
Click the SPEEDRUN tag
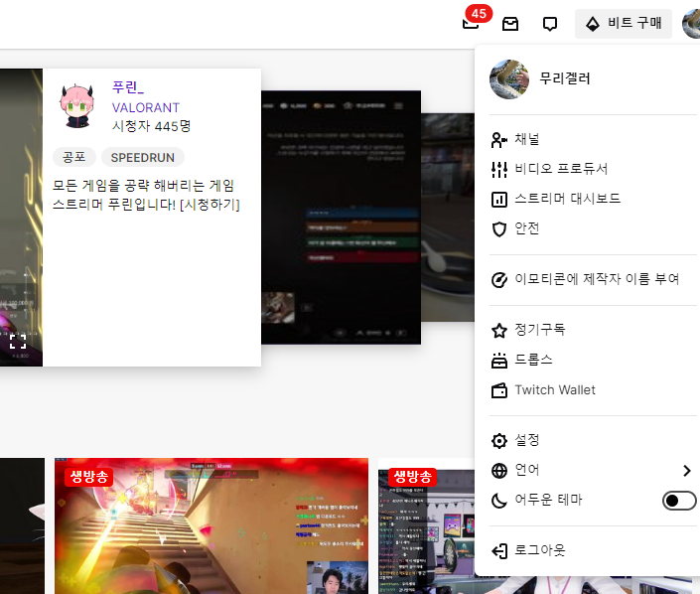coord(142,157)
